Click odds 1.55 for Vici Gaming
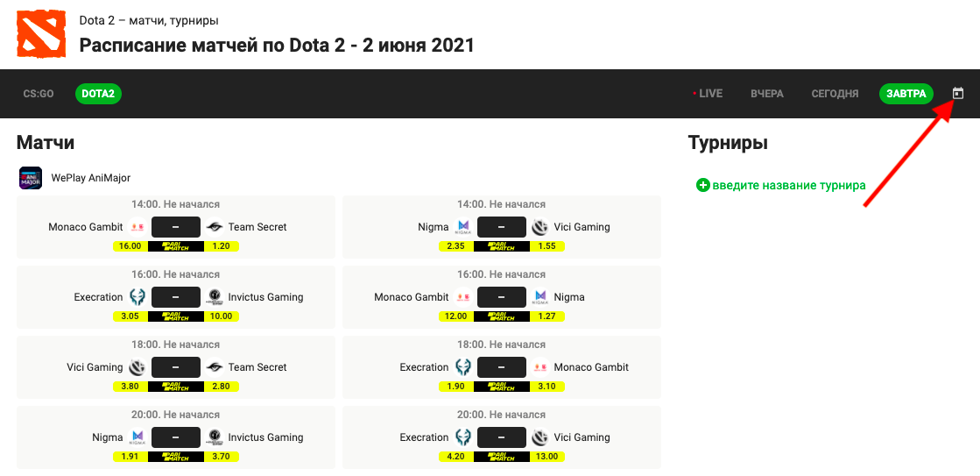Viewport: 980px width, 476px height. (546, 246)
